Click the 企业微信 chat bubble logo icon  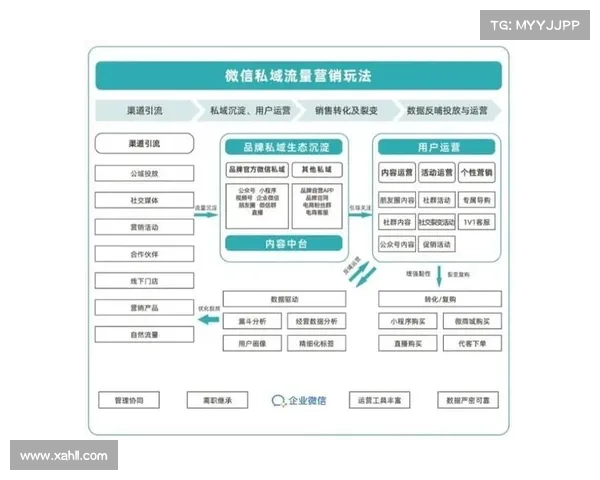[x=278, y=401]
